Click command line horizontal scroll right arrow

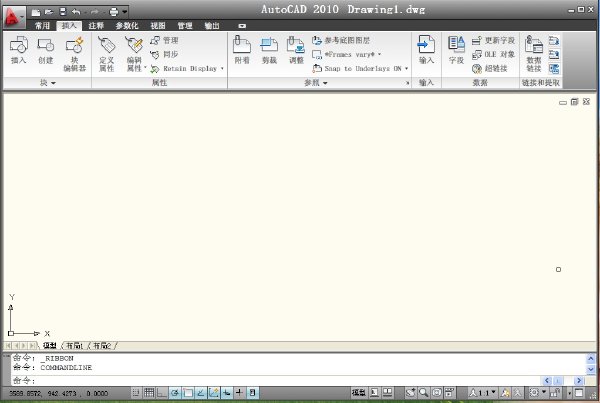pos(579,380)
